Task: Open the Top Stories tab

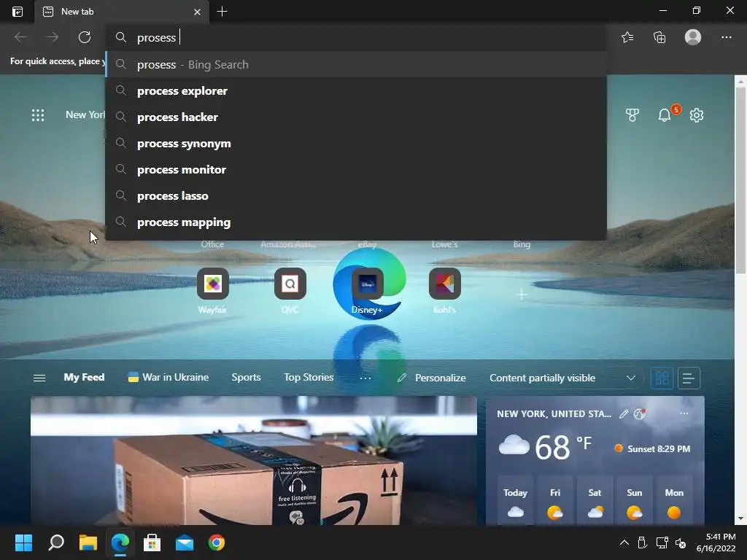Action: point(309,377)
